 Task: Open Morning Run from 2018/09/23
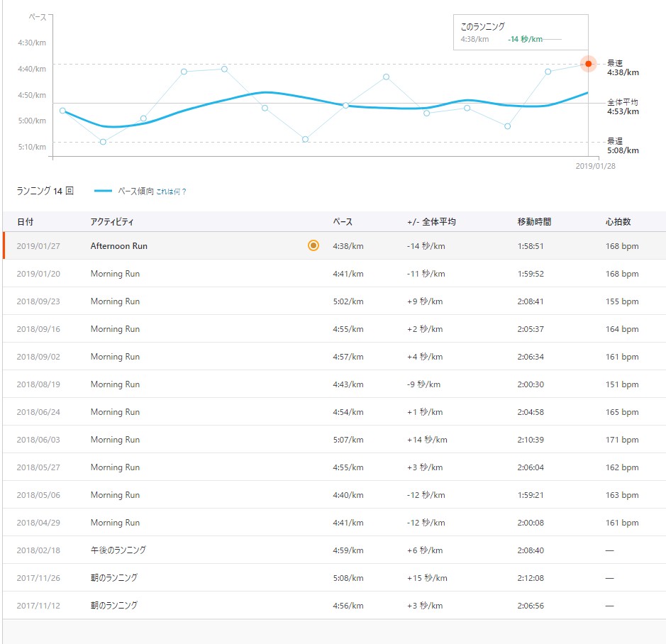tap(115, 301)
